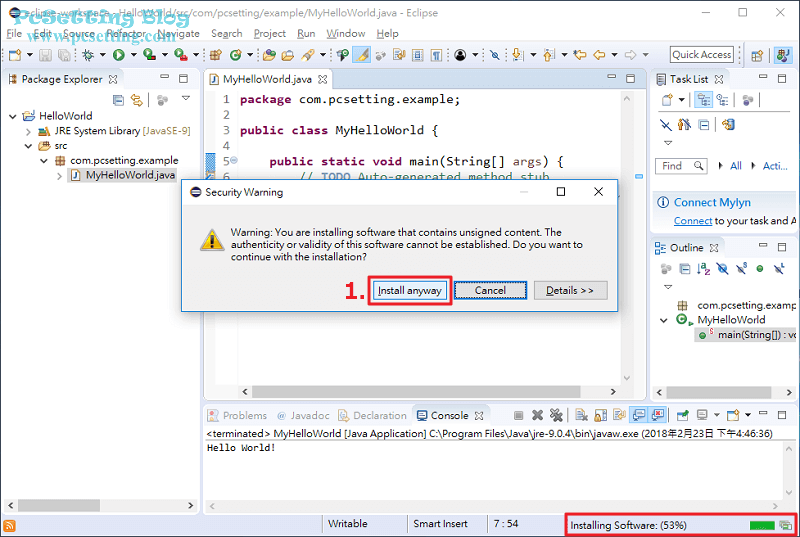The width and height of the screenshot is (800, 537).
Task: Click Sort alphabetically icon in Outline
Action: 703,268
